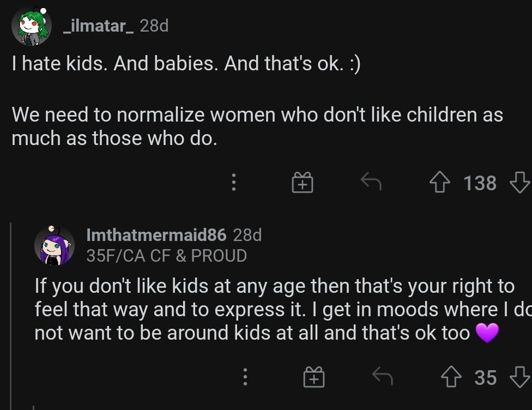This screenshot has height=410, width=532.
Task: Downvote _ilmatar_'s comment
Action: 520,182
